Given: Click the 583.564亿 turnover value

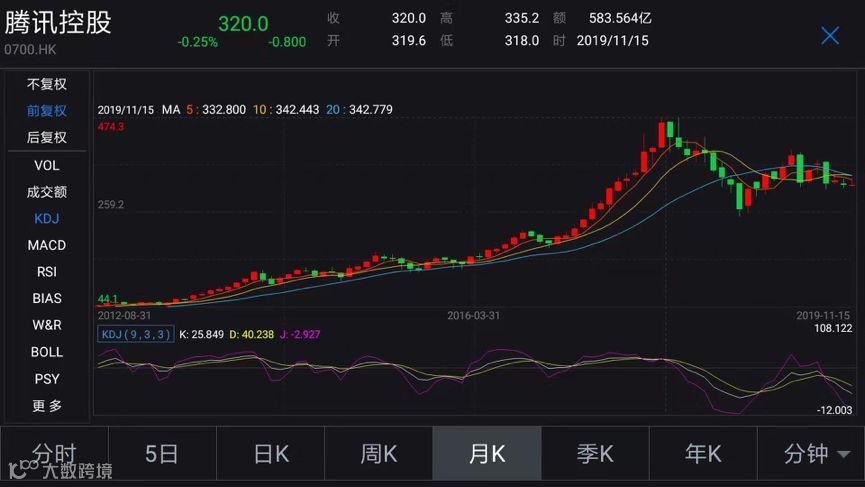Looking at the screenshot, I should point(620,18).
